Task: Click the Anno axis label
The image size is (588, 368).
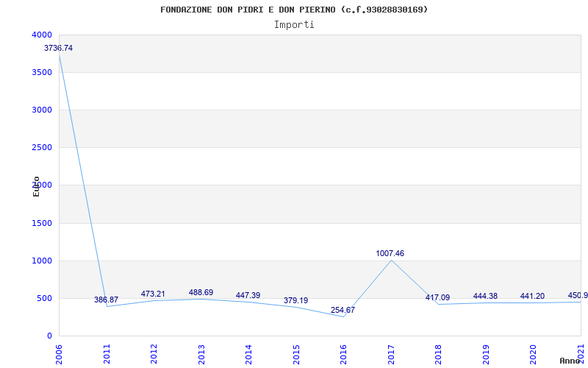Action: (x=570, y=361)
